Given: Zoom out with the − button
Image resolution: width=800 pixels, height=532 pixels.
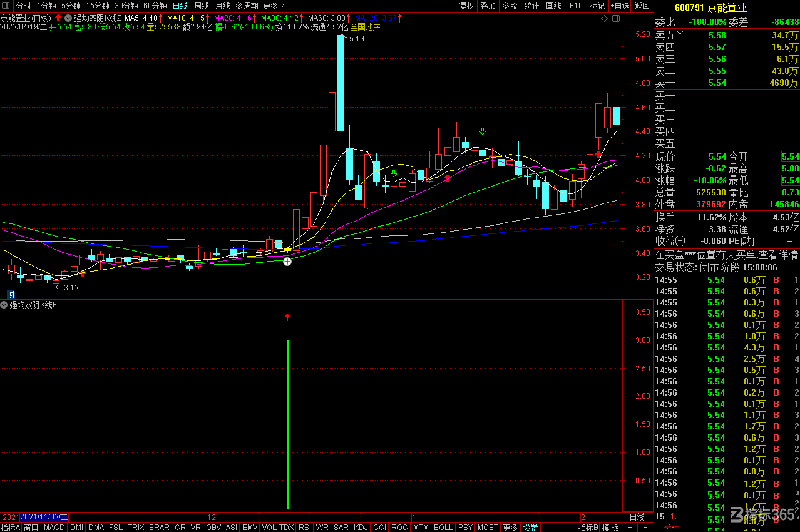Looking at the screenshot, I should [645, 527].
